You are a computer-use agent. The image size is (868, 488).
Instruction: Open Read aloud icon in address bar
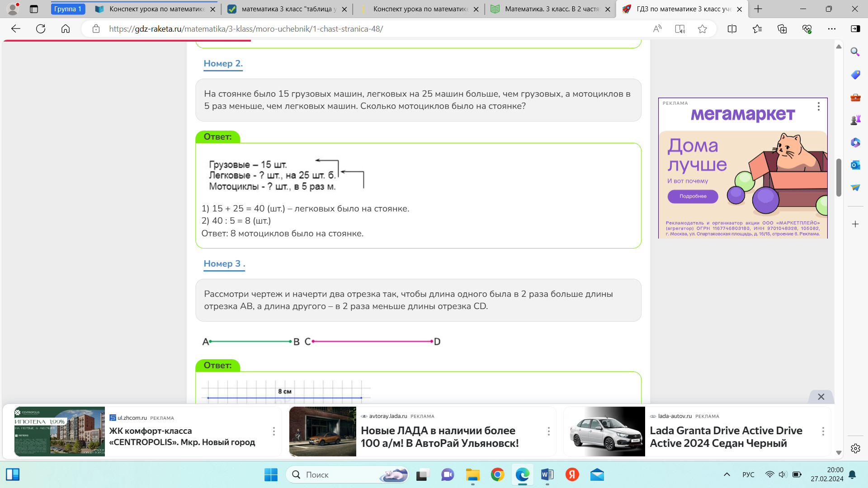657,29
